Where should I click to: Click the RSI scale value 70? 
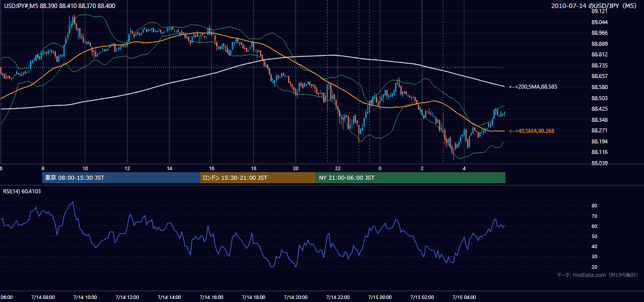point(594,216)
